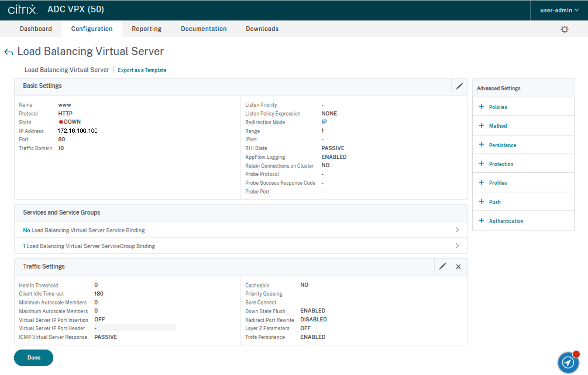Click the Virtual Server IP Port Header field

point(135,328)
